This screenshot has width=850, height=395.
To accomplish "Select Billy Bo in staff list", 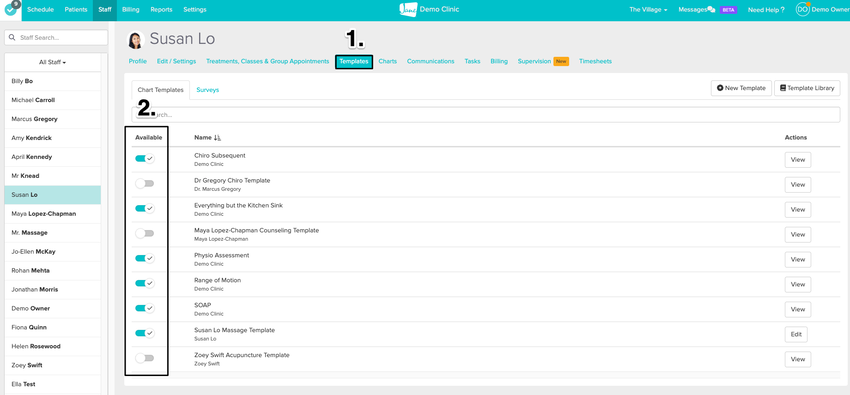I will 53,81.
